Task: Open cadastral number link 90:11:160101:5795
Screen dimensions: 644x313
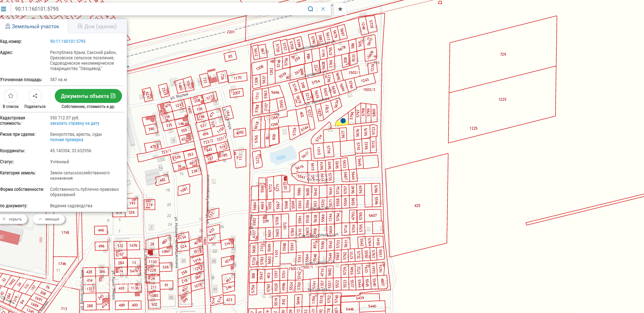Action: (x=68, y=41)
